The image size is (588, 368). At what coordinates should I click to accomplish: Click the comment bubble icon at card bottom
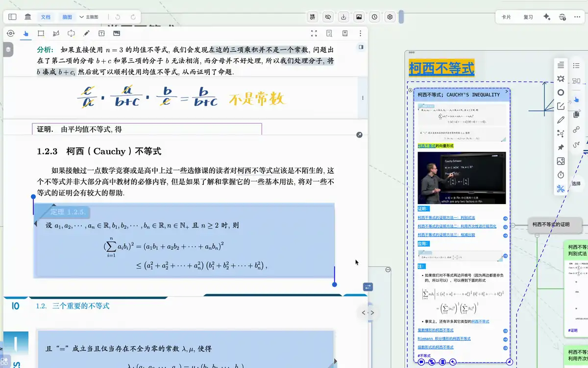421,362
